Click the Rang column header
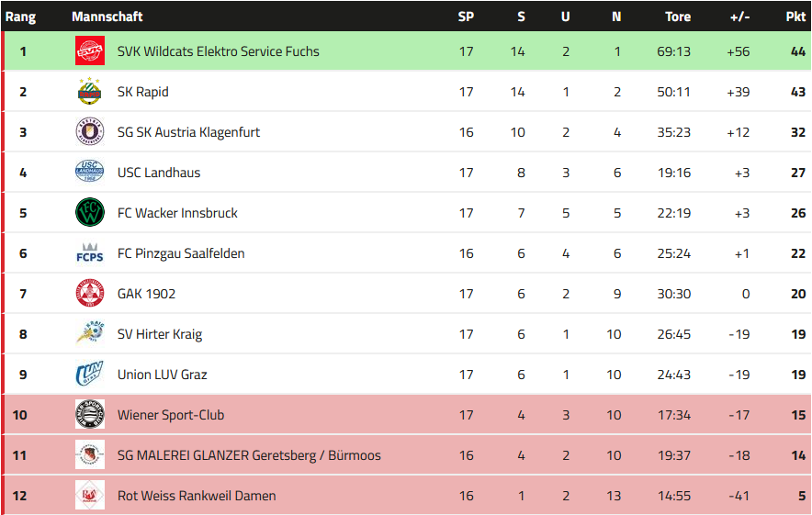The image size is (812, 515). [x=21, y=17]
